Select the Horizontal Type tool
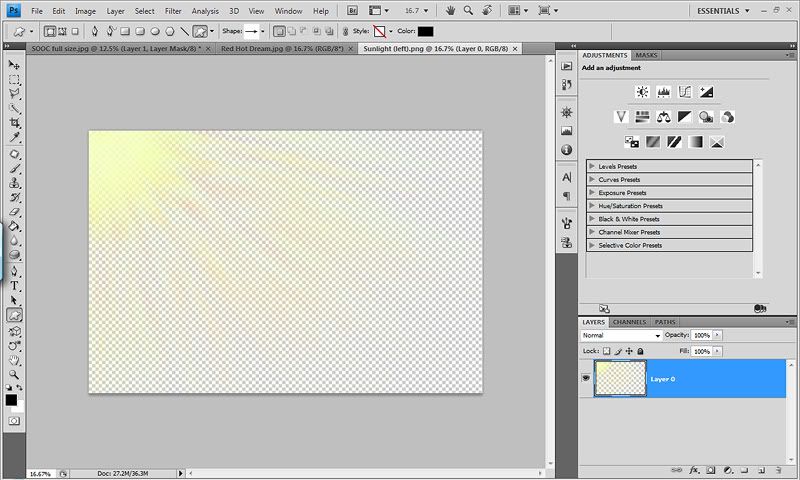This screenshot has height=480, width=800. point(15,285)
